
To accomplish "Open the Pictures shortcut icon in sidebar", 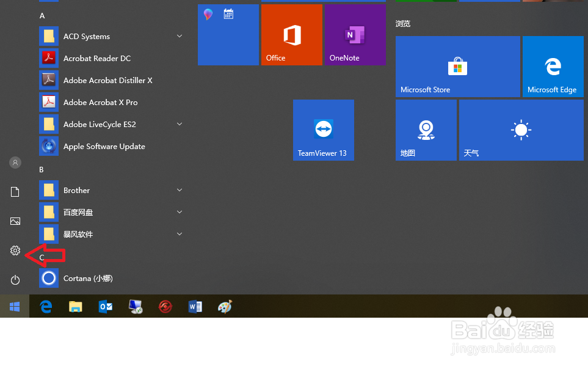I will pyautogui.click(x=15, y=221).
